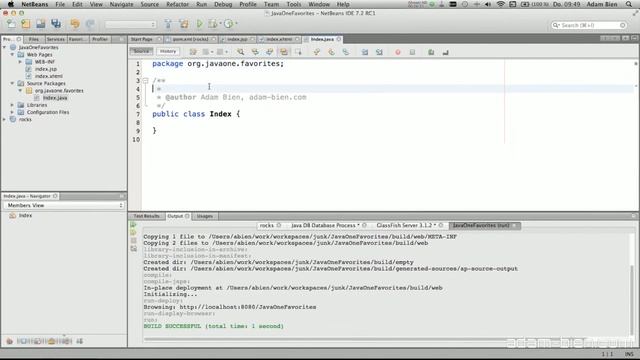The height and width of the screenshot is (360, 640).
Task: Click the Comment editor toolbar icon
Action: click(x=431, y=52)
